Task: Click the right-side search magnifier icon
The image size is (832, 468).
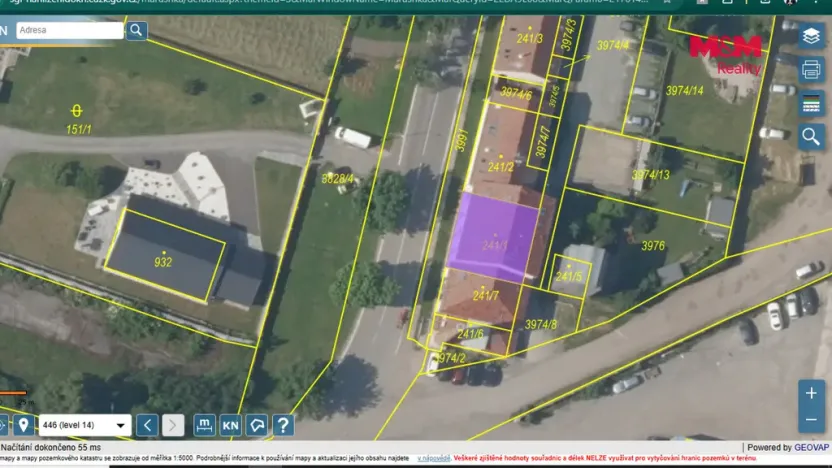Action: 811,137
